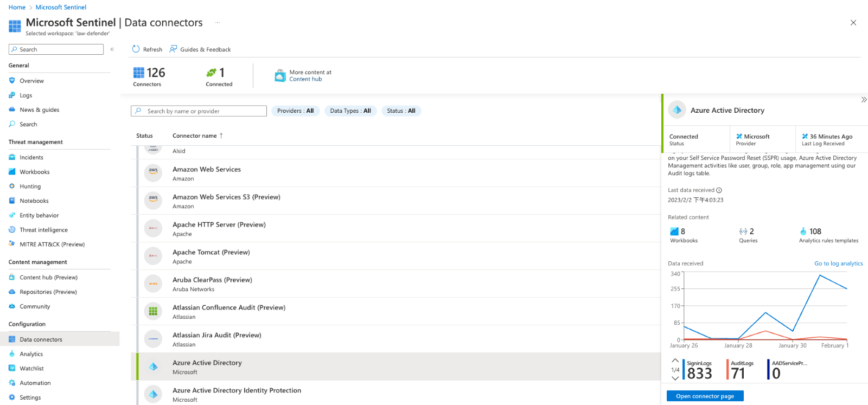Click the Content hub (Preview) icon
868x405 pixels.
(x=12, y=277)
